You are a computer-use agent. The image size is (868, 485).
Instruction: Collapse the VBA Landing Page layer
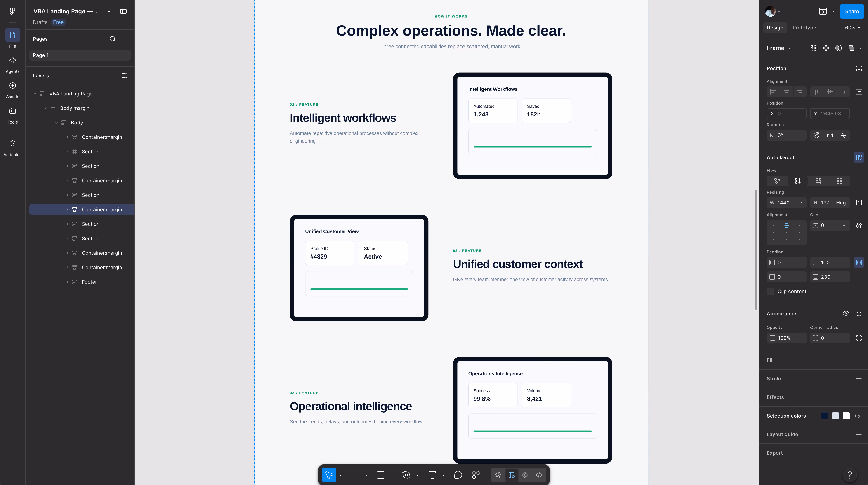pyautogui.click(x=35, y=94)
